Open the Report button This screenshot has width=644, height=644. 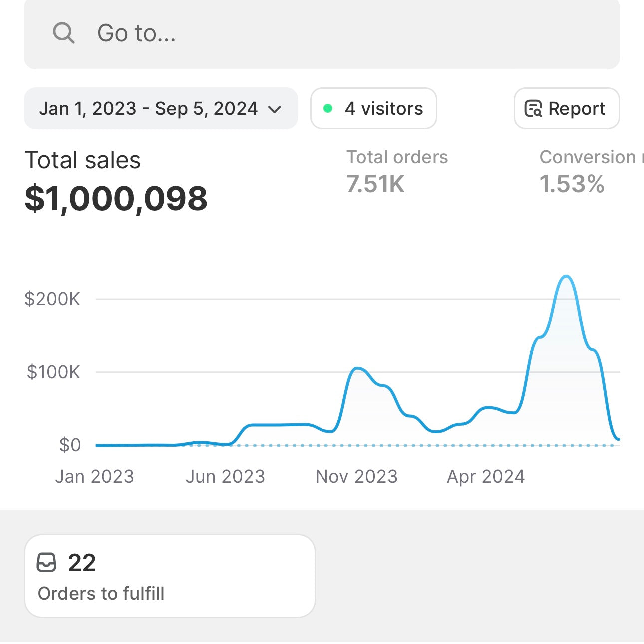567,108
